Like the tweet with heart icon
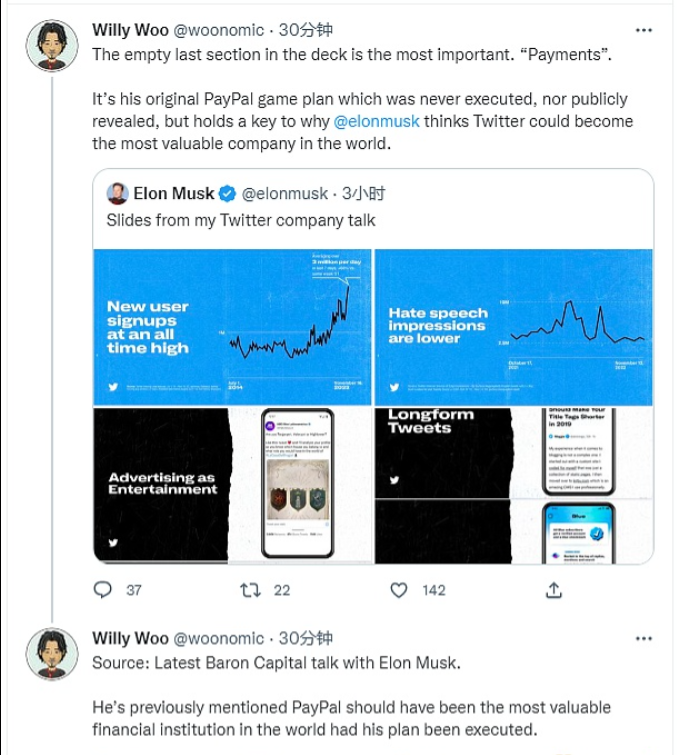 pos(400,590)
